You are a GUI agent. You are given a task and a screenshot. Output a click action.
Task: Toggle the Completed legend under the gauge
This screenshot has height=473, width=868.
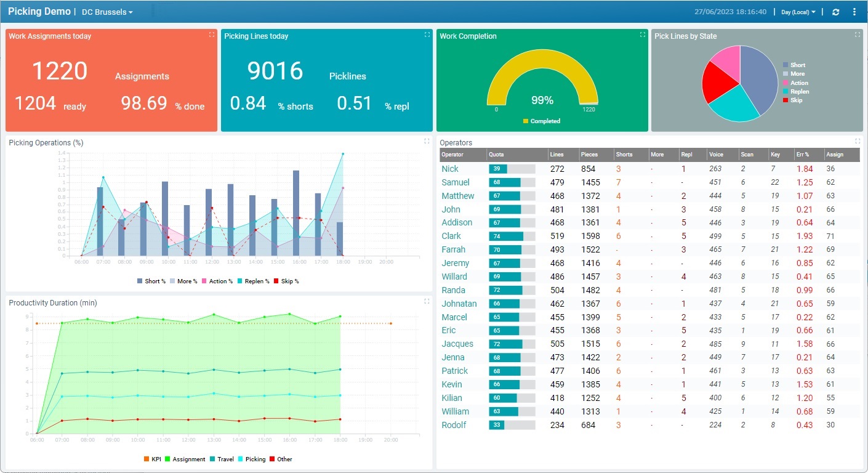click(542, 121)
